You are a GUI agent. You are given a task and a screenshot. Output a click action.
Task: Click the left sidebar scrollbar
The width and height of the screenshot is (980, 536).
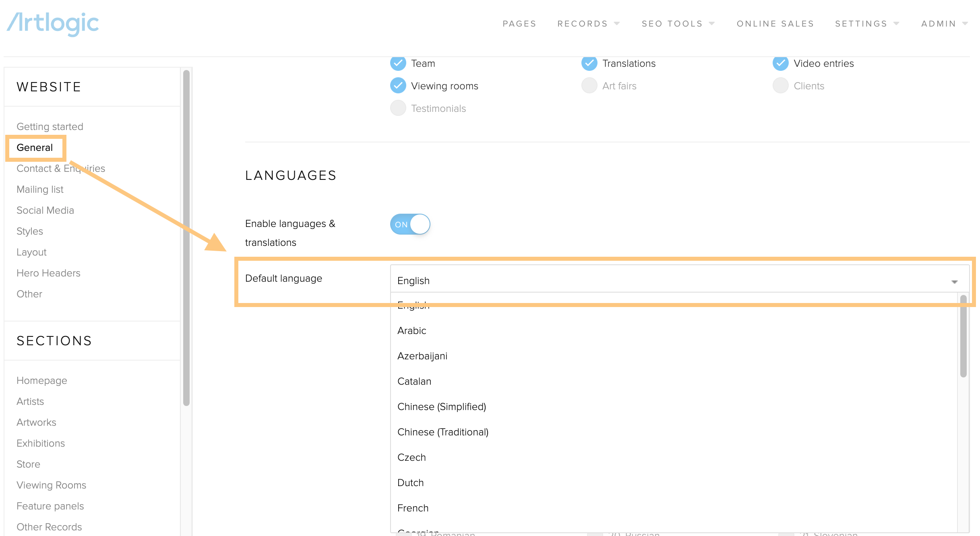[186, 238]
